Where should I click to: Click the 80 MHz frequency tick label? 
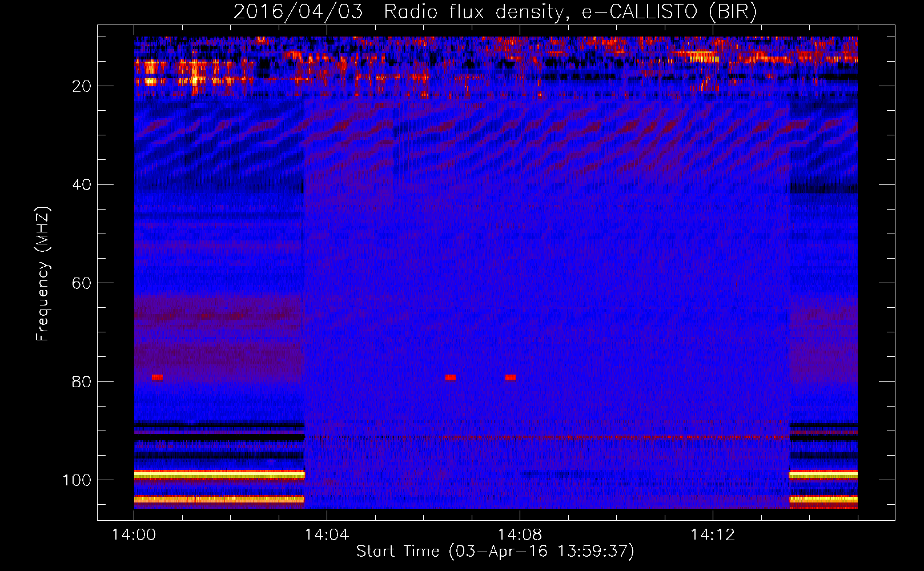(x=82, y=382)
